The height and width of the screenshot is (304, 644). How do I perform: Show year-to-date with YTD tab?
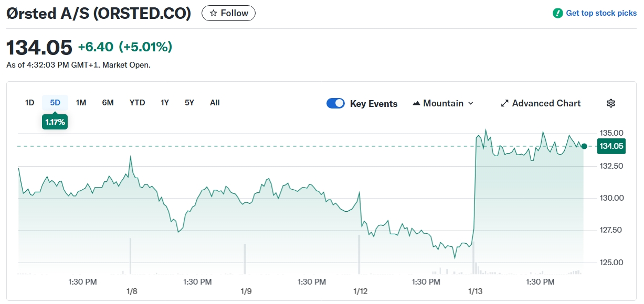137,103
